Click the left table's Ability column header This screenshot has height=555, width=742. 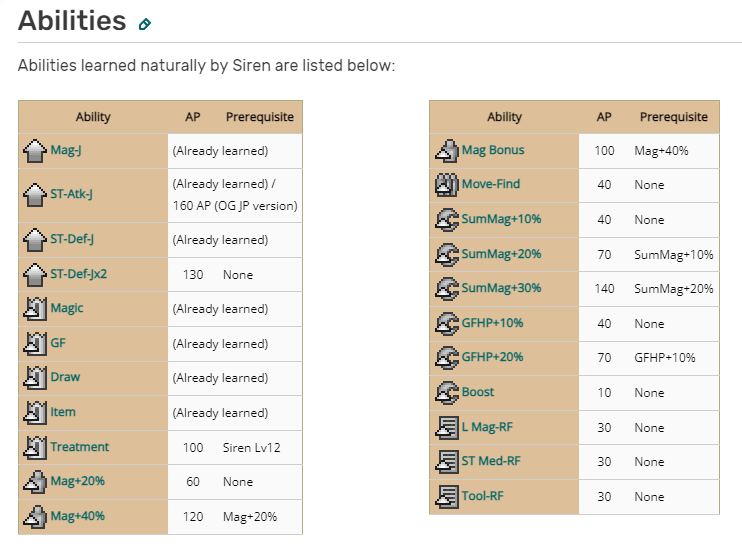(93, 117)
